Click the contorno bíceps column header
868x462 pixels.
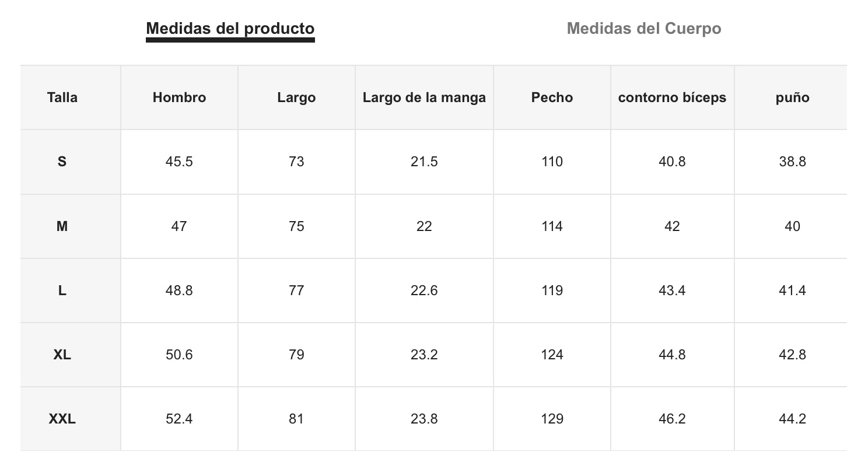[672, 97]
